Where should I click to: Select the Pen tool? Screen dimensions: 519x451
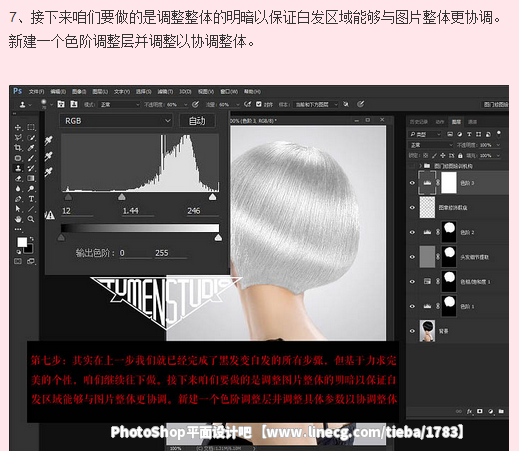(x=18, y=199)
